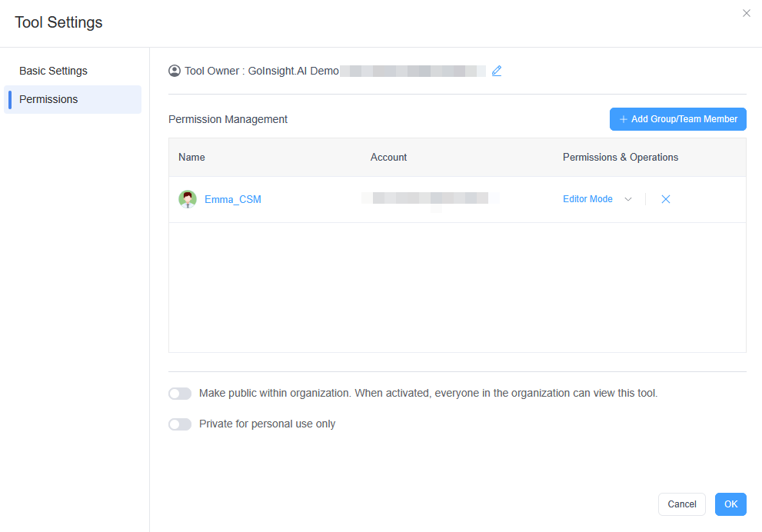Expand the chevron next to Editor Mode
Screen dimensions: 762x532
point(628,199)
